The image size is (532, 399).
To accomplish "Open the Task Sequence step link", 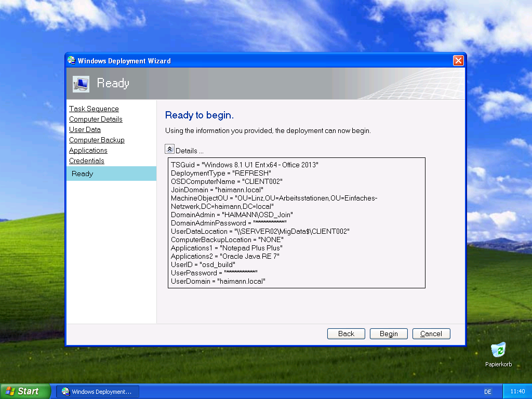I will tap(94, 109).
